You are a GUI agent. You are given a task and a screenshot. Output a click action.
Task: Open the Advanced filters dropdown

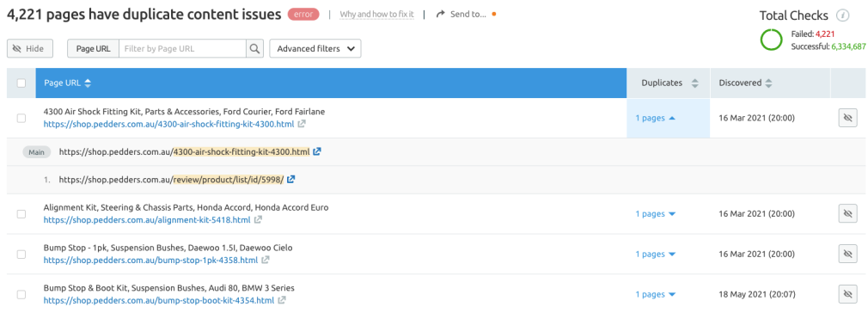click(315, 49)
